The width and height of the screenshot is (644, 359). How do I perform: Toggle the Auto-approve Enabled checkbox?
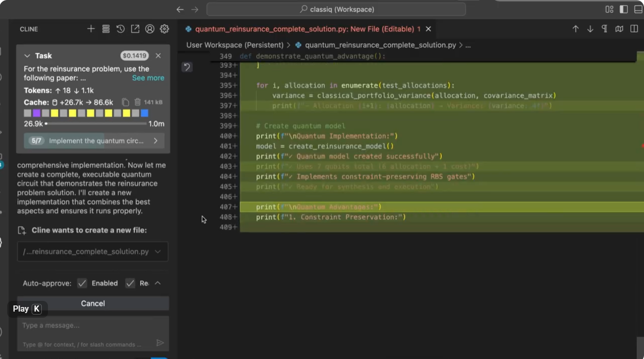point(82,283)
